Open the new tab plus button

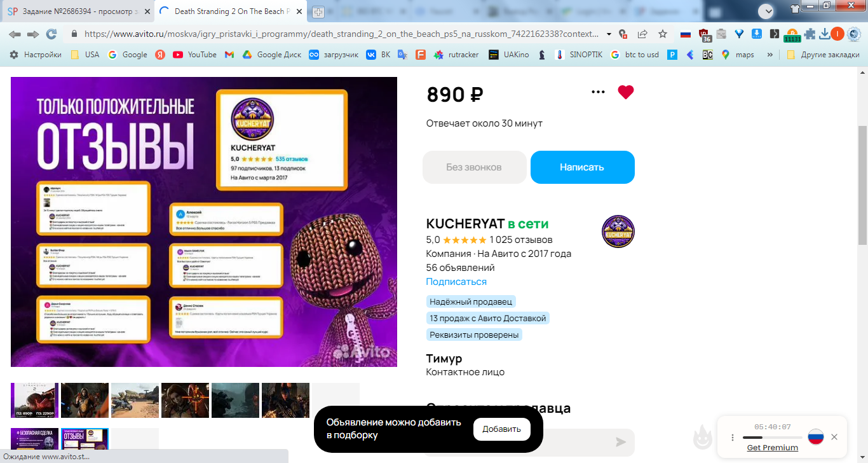pos(318,12)
